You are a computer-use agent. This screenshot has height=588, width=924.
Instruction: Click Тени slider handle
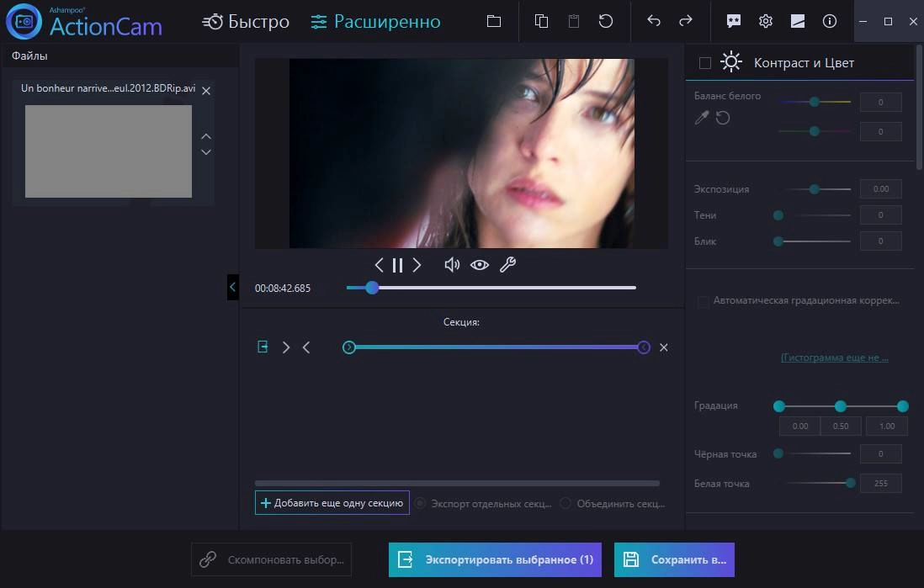tap(778, 215)
